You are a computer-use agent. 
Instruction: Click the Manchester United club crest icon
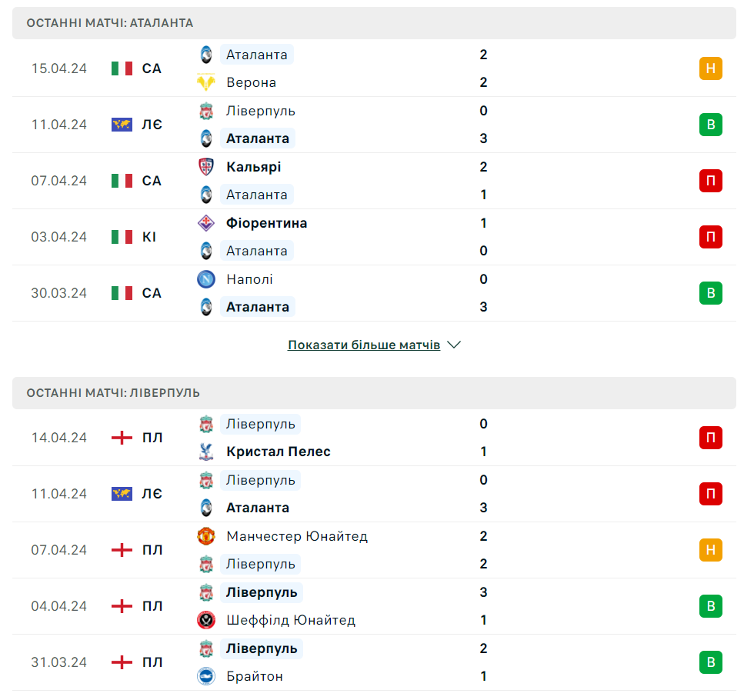point(205,536)
